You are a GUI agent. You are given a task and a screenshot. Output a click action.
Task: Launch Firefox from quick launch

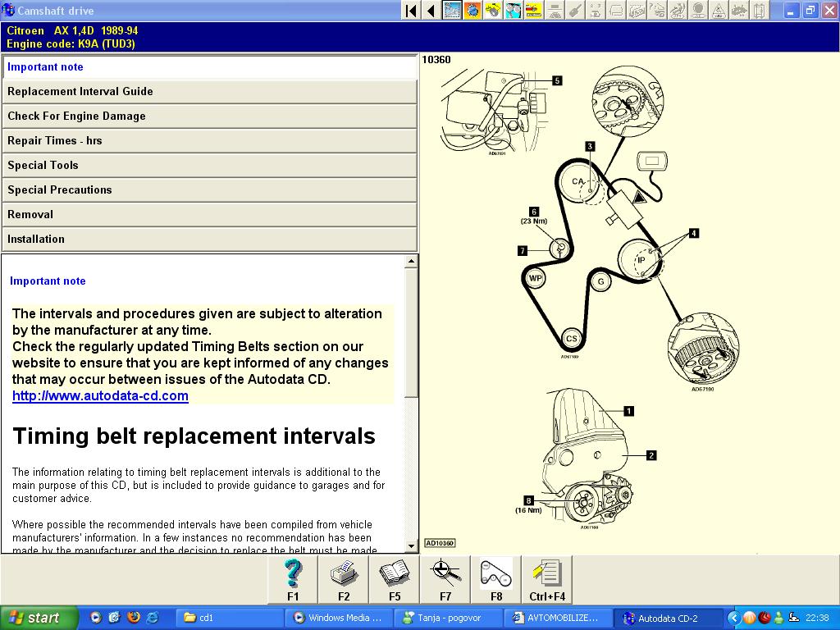134,617
